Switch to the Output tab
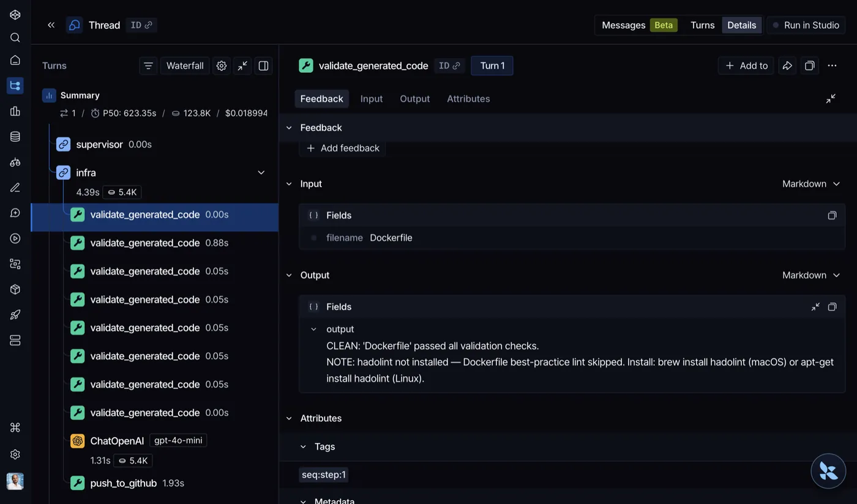Viewport: 857px width, 504px height. point(415,98)
